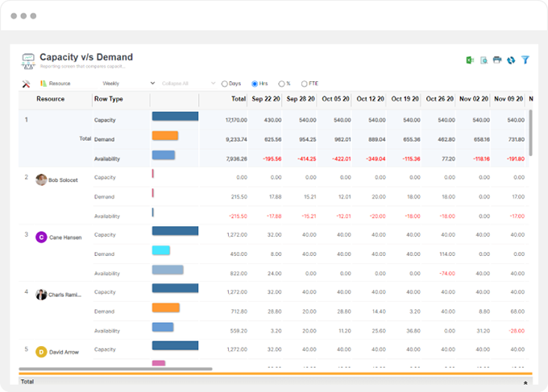
Task: Export report to Excel icon
Action: pyautogui.click(x=470, y=60)
